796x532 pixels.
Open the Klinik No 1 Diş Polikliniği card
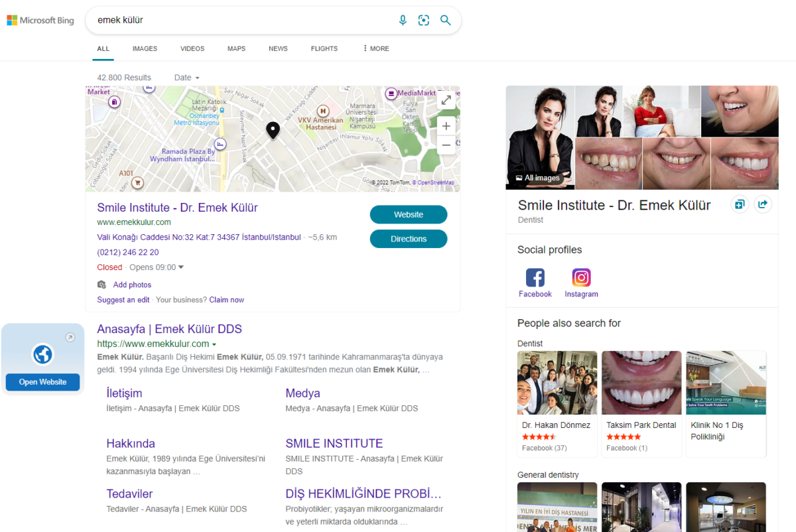pyautogui.click(x=726, y=403)
